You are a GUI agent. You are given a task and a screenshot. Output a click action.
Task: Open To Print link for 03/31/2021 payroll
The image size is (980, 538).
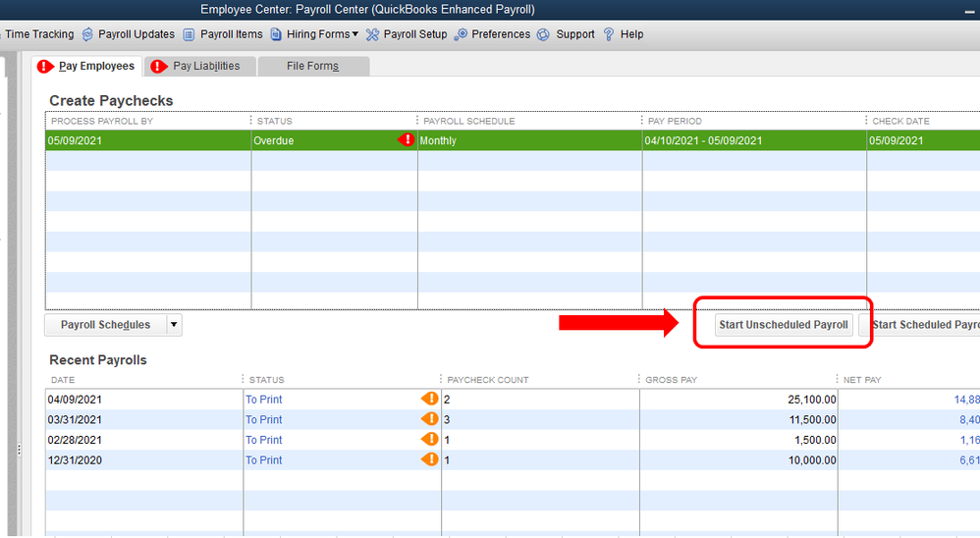pyautogui.click(x=264, y=419)
